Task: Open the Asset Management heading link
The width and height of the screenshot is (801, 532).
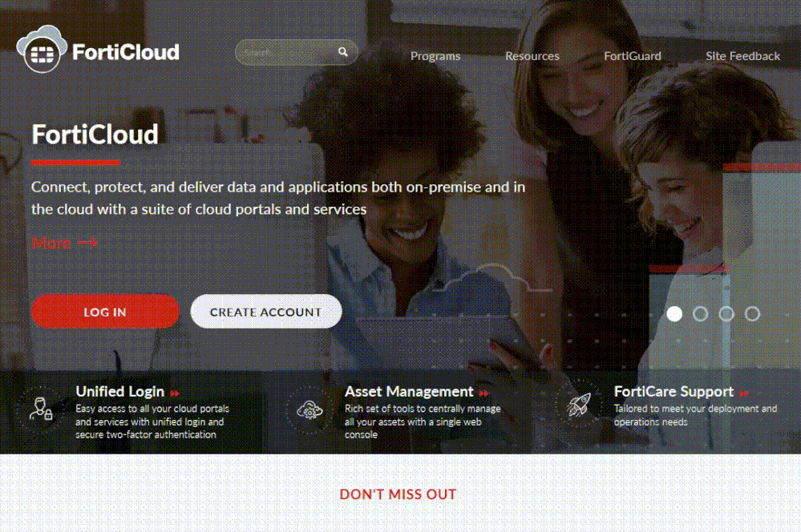Action: 409,392
